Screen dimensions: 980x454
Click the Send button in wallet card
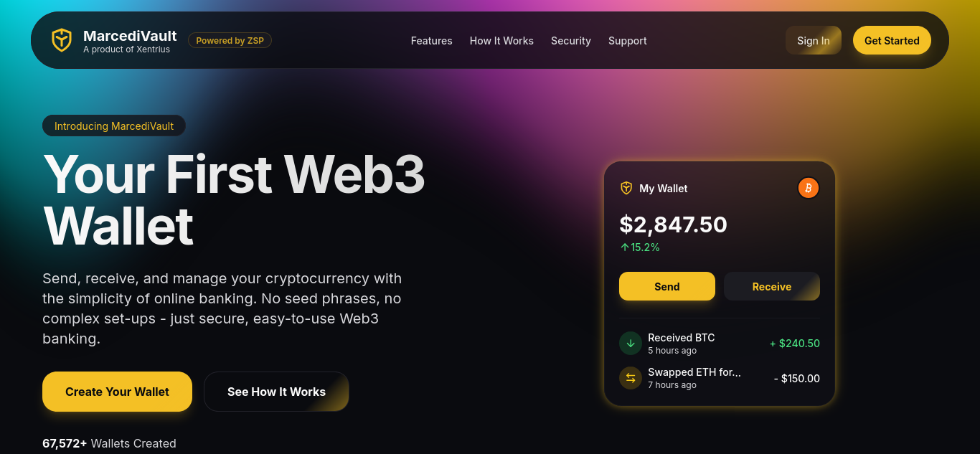667,286
